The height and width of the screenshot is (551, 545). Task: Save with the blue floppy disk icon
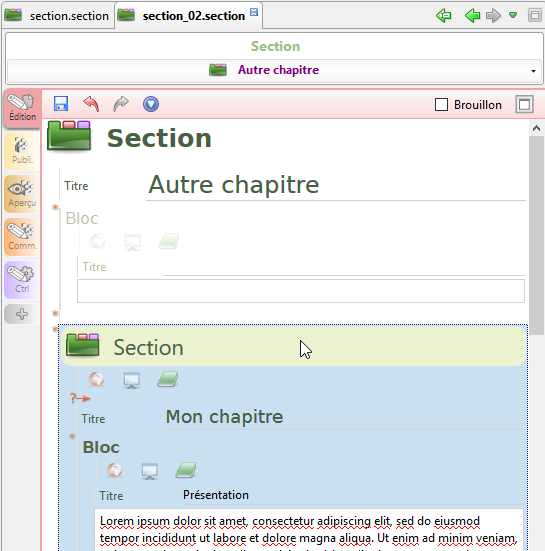pyautogui.click(x=61, y=104)
